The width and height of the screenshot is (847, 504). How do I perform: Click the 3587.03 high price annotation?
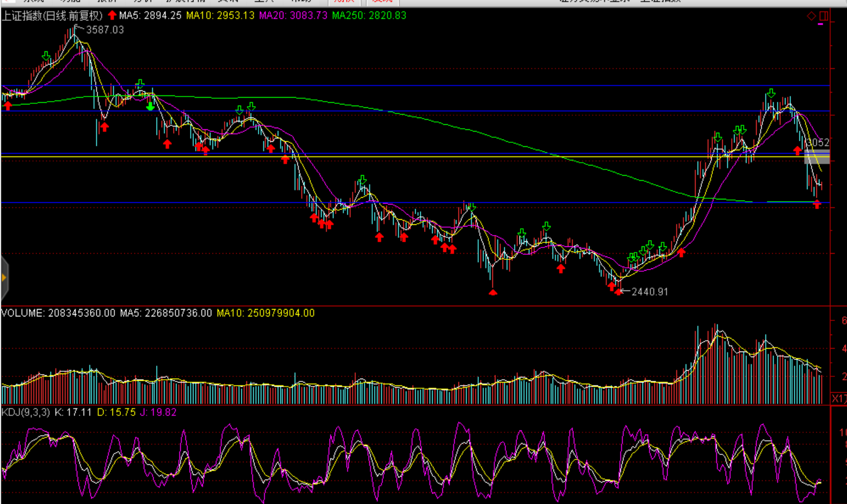105,30
